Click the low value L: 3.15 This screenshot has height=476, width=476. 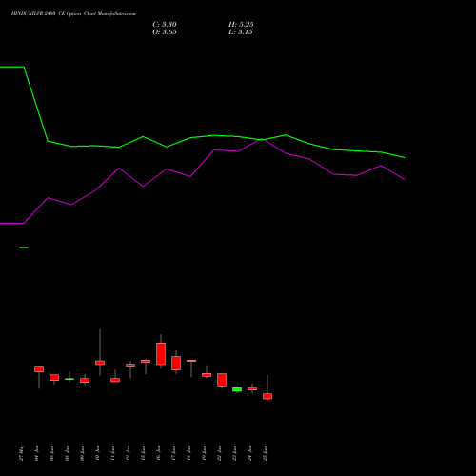[x=241, y=32]
